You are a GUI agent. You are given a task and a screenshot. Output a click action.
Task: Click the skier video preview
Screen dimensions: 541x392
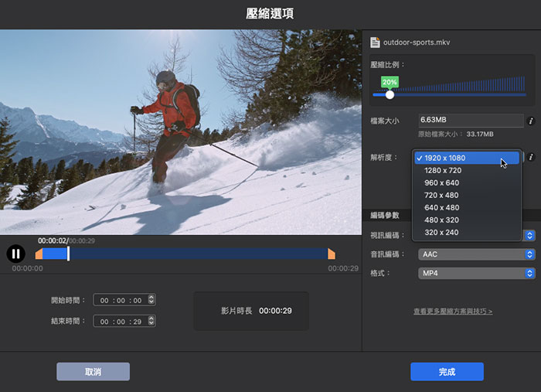tap(181, 132)
